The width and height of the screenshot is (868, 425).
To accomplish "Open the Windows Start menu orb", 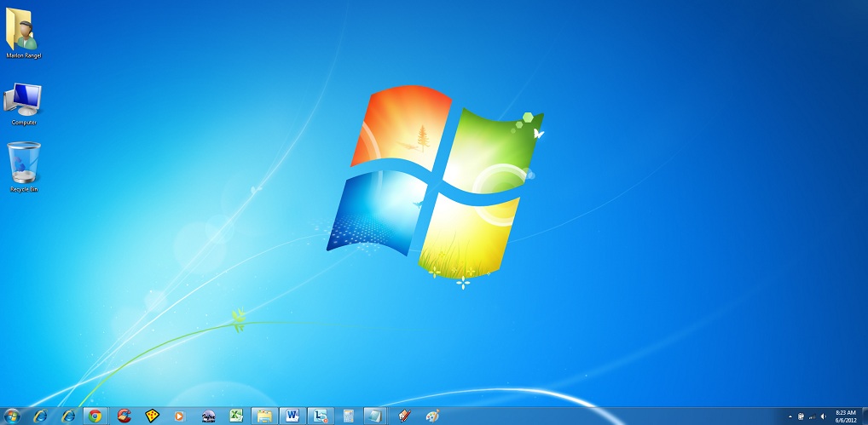I will click(x=12, y=416).
